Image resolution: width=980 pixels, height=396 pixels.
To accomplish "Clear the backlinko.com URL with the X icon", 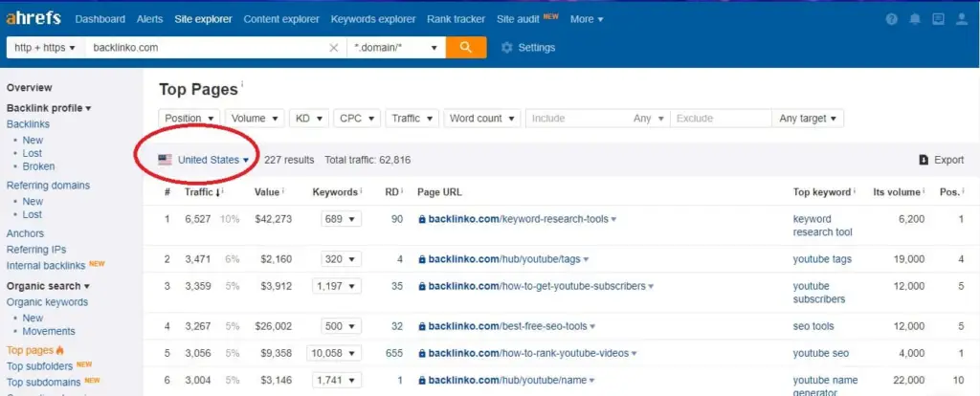I will click(334, 48).
